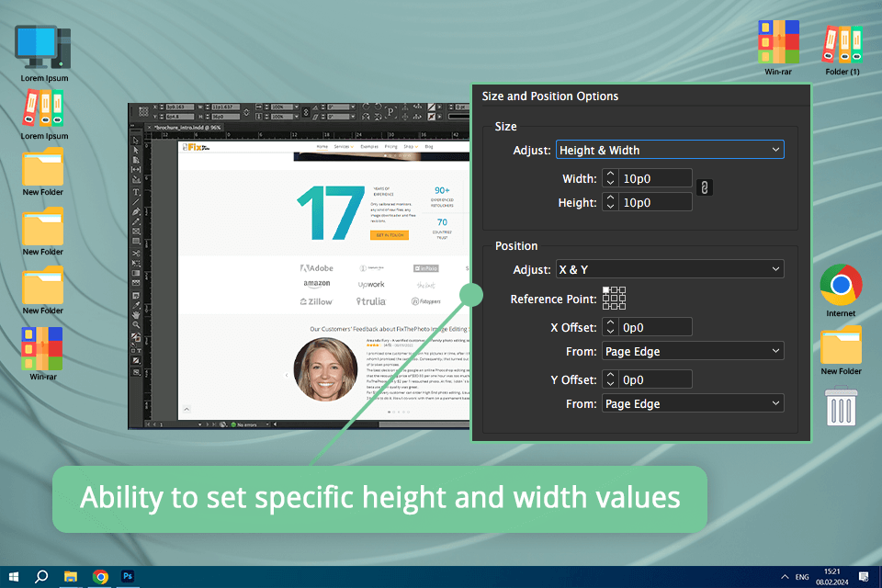882x588 pixels.
Task: Go to first page in status bar
Action: click(148, 424)
